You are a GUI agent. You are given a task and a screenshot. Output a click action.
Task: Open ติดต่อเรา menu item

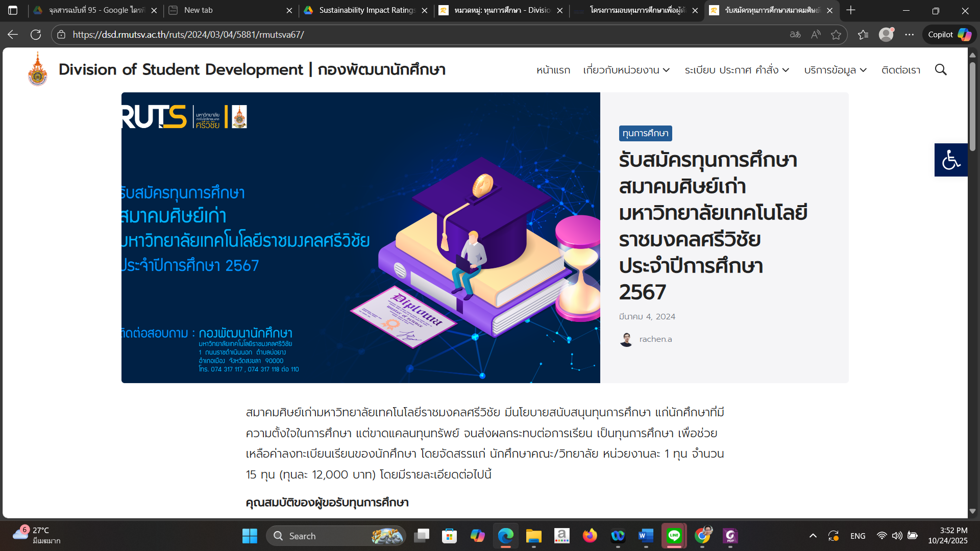[900, 70]
